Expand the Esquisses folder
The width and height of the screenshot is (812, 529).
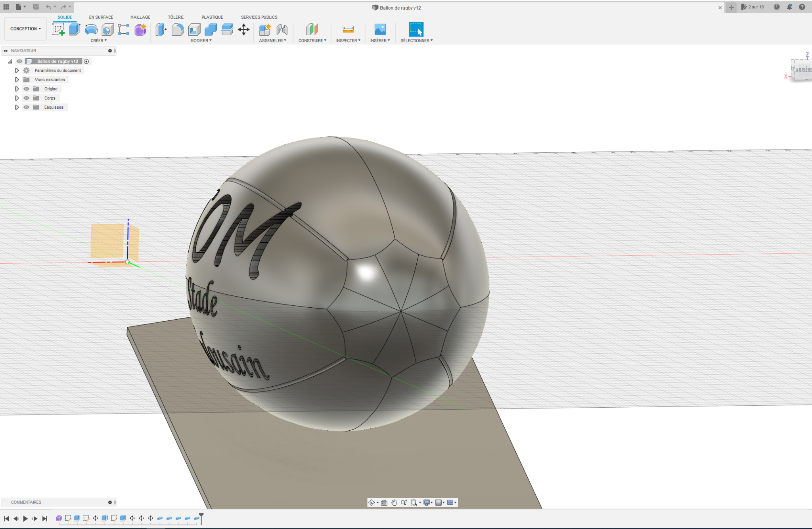(17, 107)
